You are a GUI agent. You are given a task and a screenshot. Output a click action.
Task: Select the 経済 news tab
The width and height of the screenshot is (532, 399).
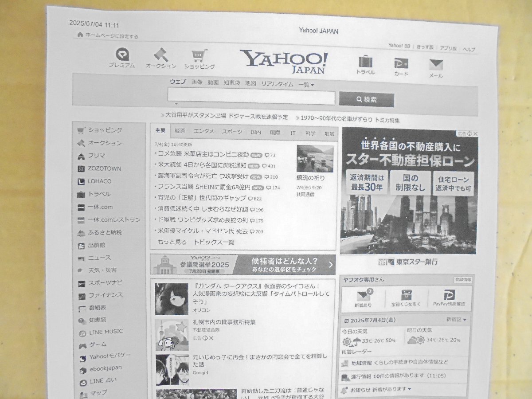click(x=180, y=131)
